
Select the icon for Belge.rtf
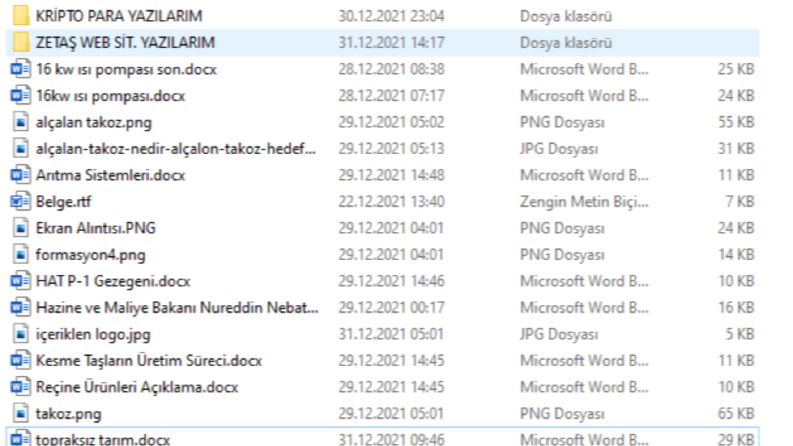(20, 201)
